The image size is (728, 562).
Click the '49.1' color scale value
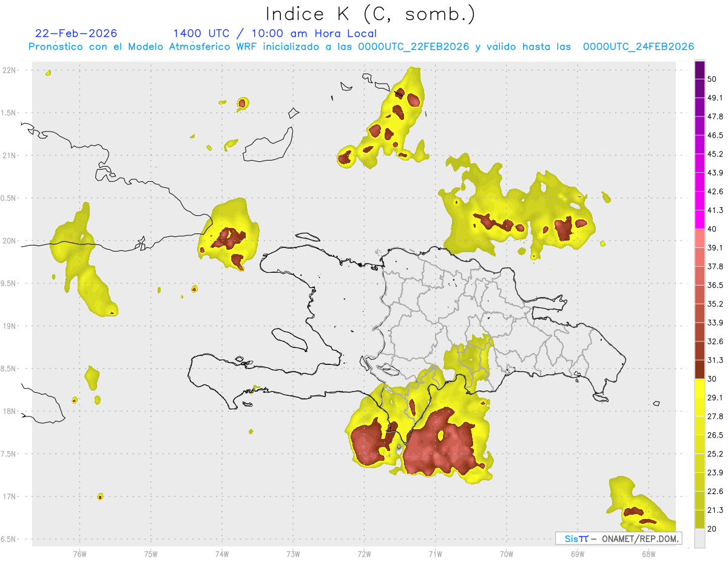[715, 98]
